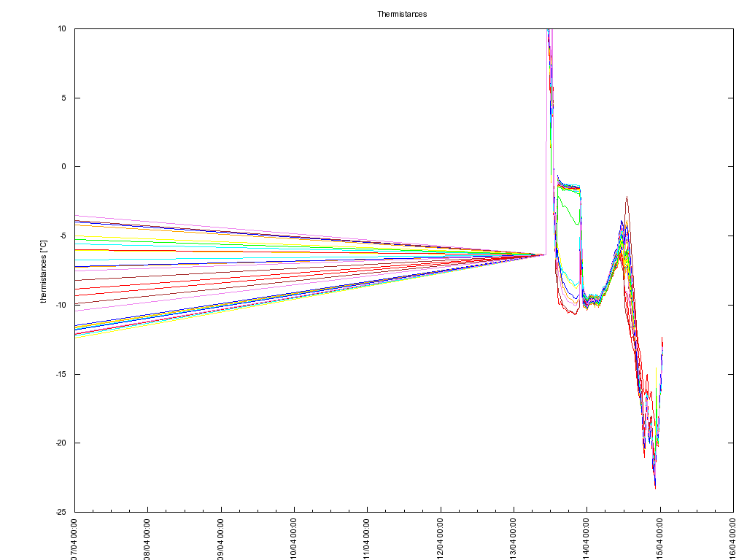Select the 5 tick label on y-axis

(63, 98)
